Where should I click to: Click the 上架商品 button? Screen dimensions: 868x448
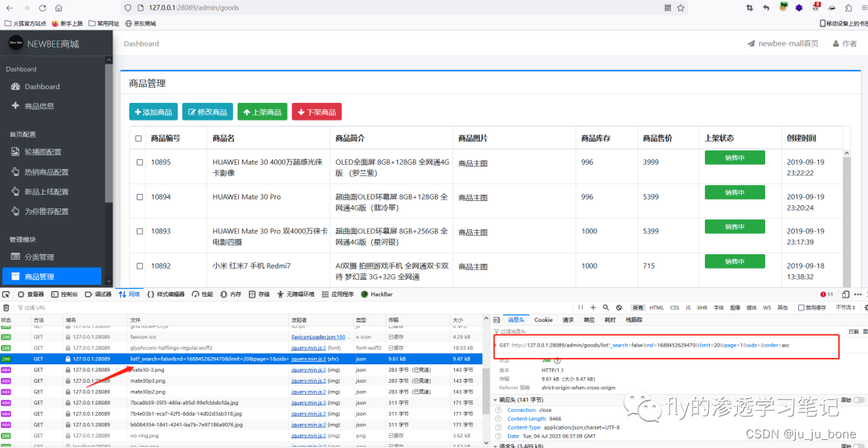[x=262, y=112]
